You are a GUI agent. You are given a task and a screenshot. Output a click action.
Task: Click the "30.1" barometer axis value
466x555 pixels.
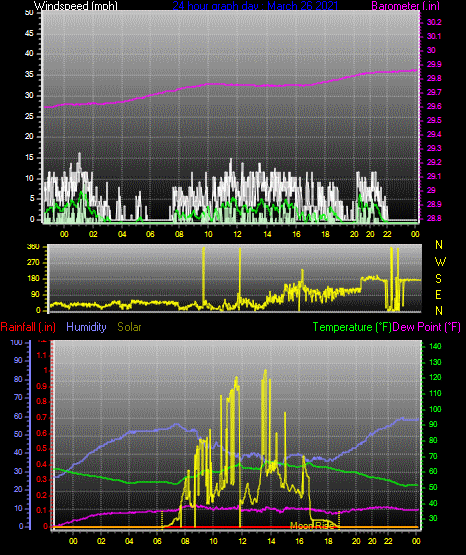pyautogui.click(x=434, y=36)
